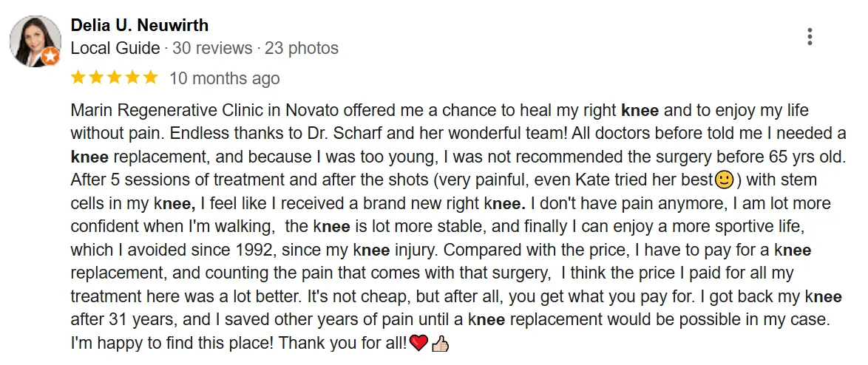This screenshot has width=868, height=365.
Task: Click the second yellow rating star
Action: [96, 78]
